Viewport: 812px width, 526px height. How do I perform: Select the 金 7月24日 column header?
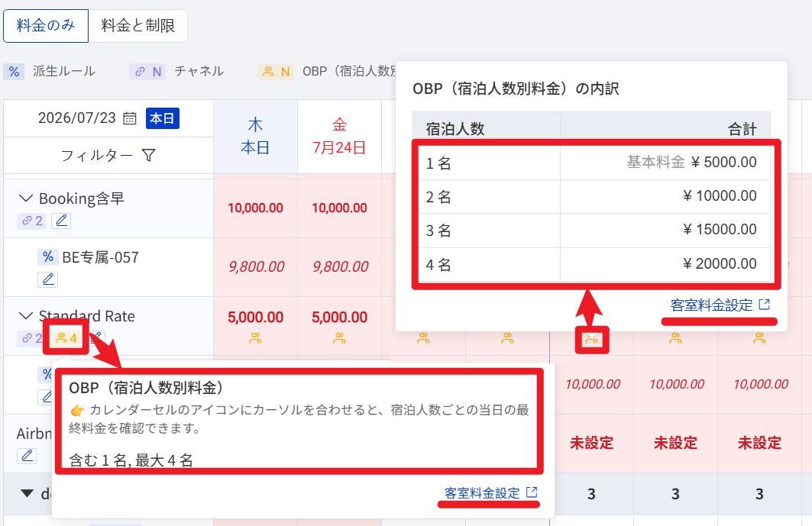[x=339, y=137]
